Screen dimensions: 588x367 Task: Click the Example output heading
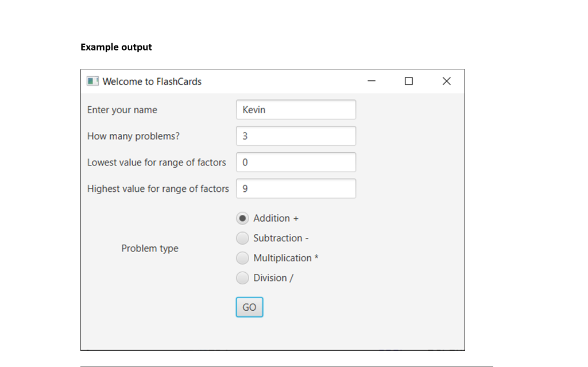point(116,47)
